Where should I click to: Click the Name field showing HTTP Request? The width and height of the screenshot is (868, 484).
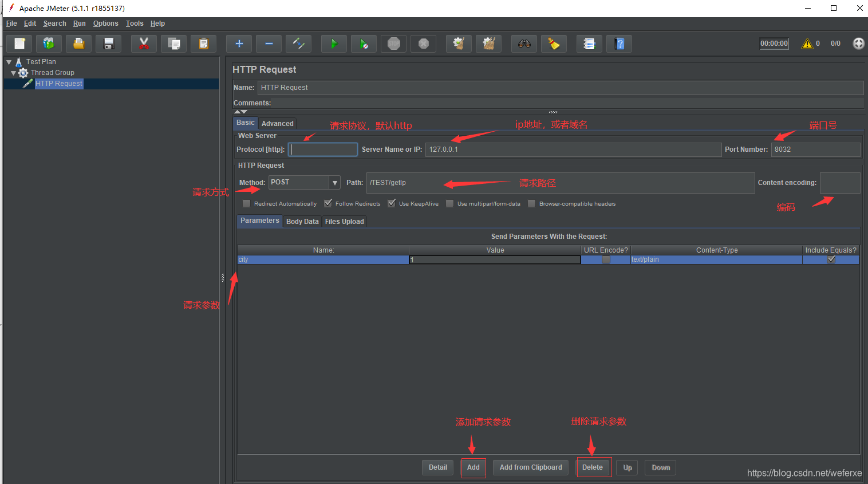[561, 88]
